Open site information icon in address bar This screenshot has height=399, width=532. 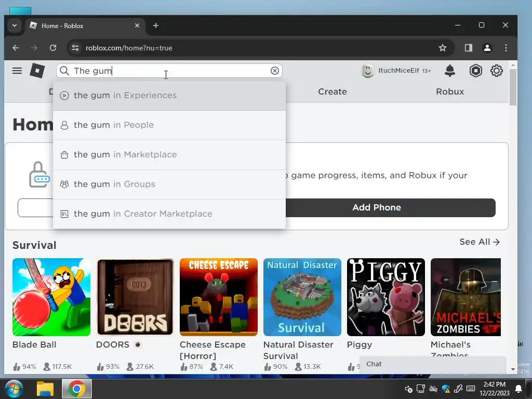click(x=75, y=48)
